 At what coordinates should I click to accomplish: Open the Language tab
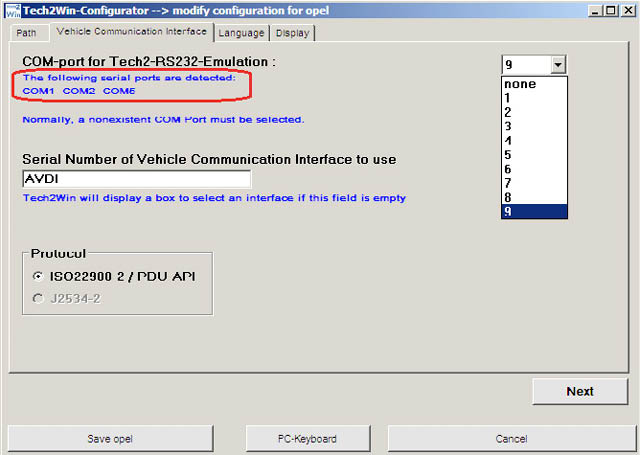pyautogui.click(x=241, y=33)
